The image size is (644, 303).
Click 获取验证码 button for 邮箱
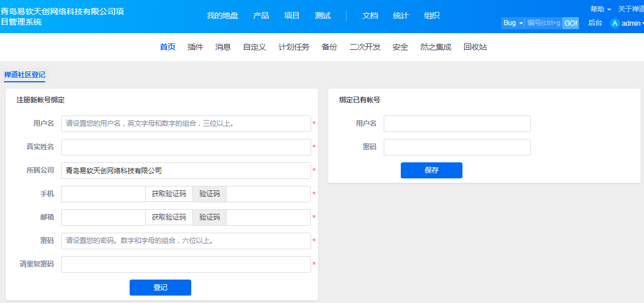tap(169, 217)
